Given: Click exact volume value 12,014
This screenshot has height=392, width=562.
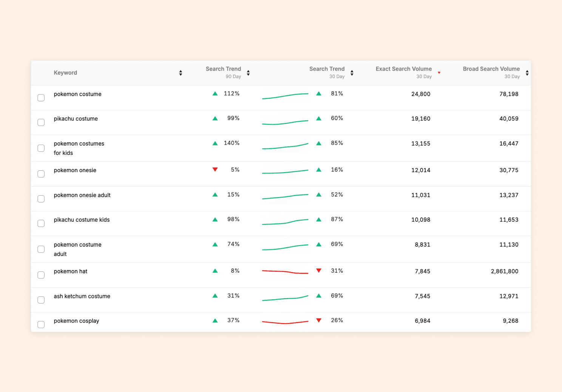Looking at the screenshot, I should click(x=421, y=170).
